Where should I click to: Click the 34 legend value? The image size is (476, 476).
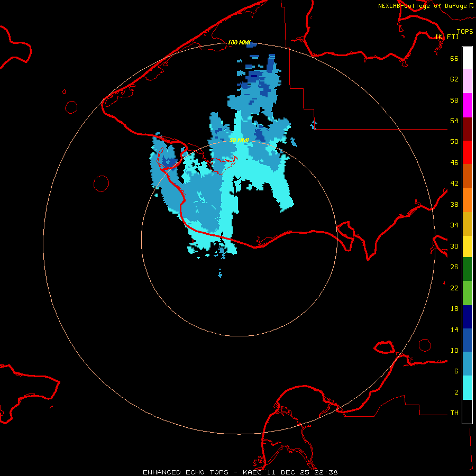tap(454, 225)
